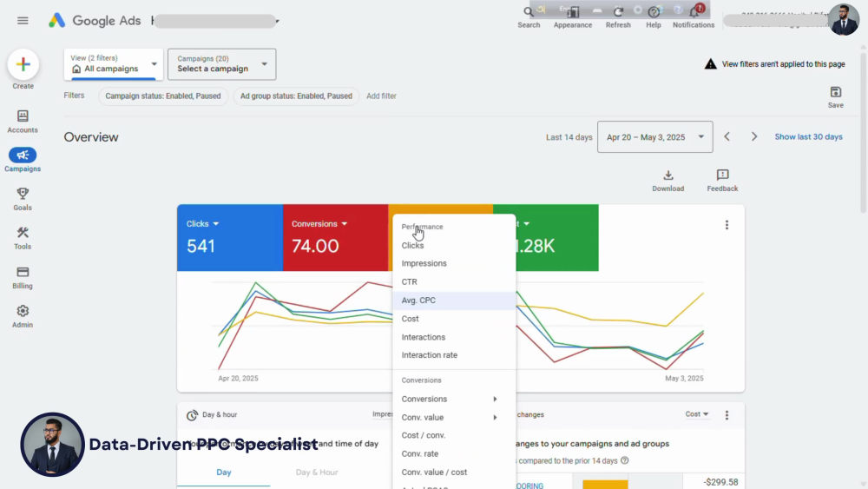Click the blue Clicks scorecard
868x489 pixels.
(x=230, y=238)
